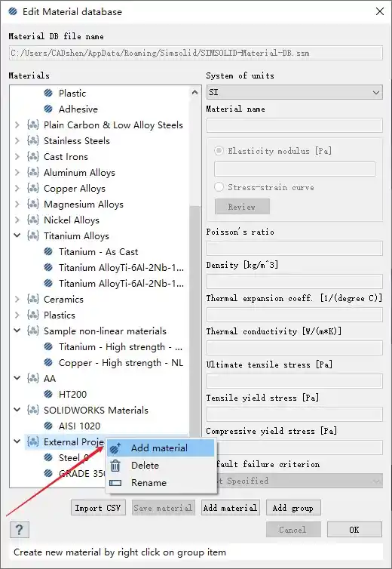Viewport: 392px width, 569px height.
Task: Collapse the Titanium Alloys group
Action: pos(17,235)
